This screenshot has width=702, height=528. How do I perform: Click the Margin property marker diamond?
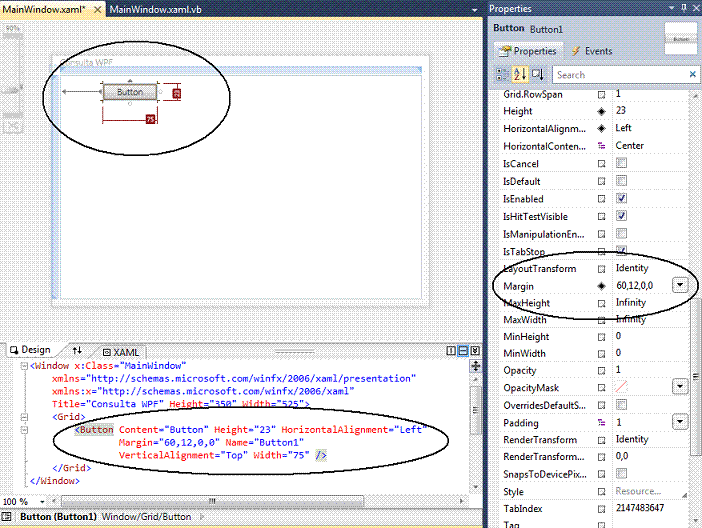pyautogui.click(x=602, y=286)
